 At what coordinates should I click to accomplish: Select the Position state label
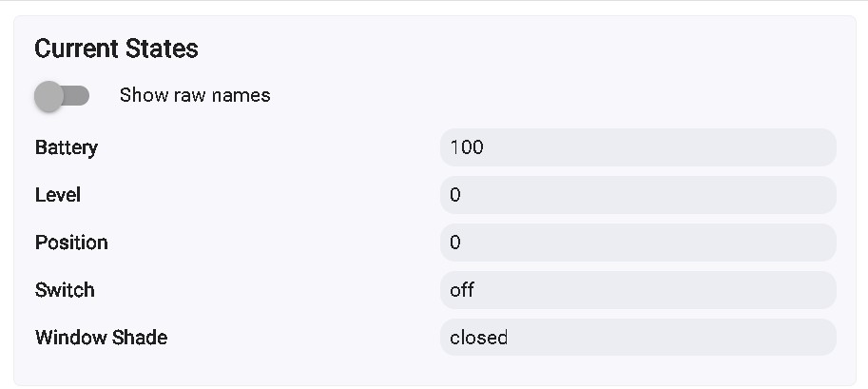71,243
